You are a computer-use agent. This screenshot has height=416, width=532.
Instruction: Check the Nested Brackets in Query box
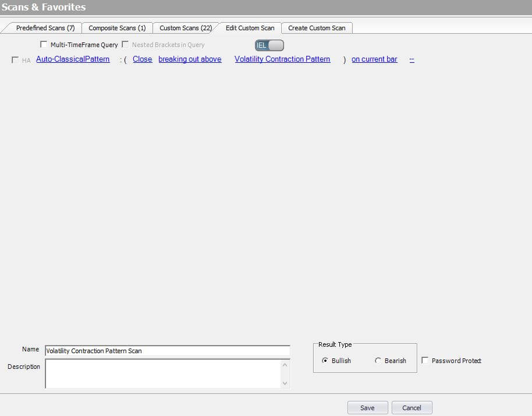pos(125,44)
